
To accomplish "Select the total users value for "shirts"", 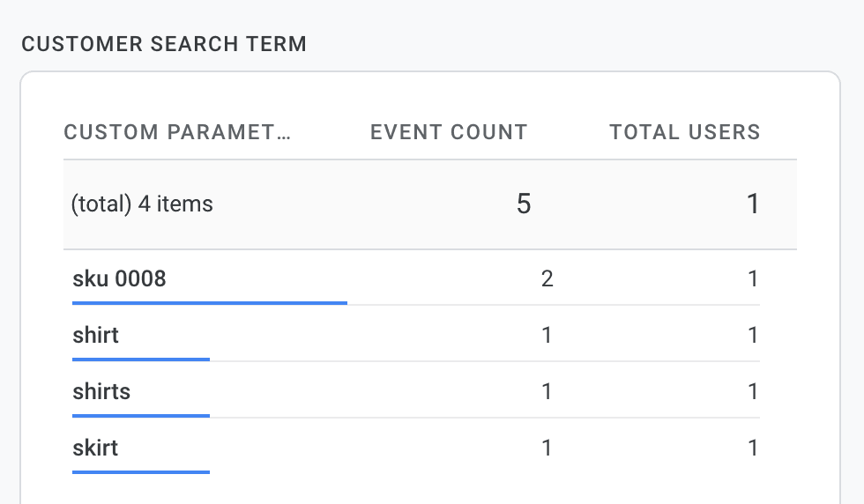I will [752, 391].
